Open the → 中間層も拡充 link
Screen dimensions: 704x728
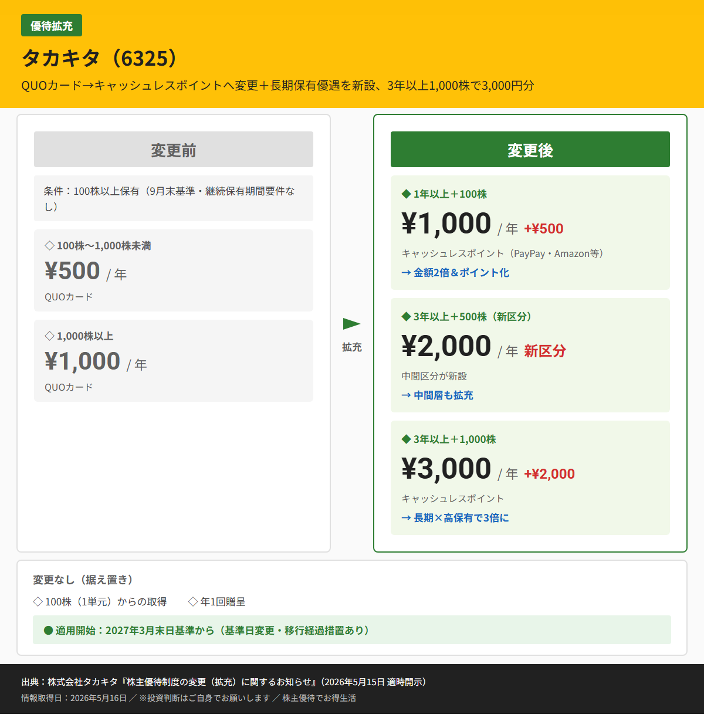point(437,395)
